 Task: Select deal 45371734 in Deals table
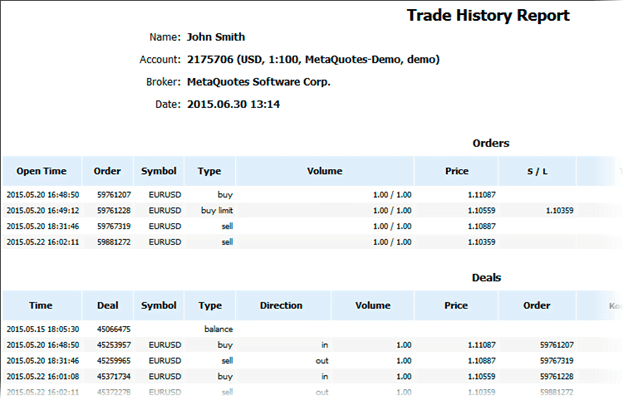point(114,377)
